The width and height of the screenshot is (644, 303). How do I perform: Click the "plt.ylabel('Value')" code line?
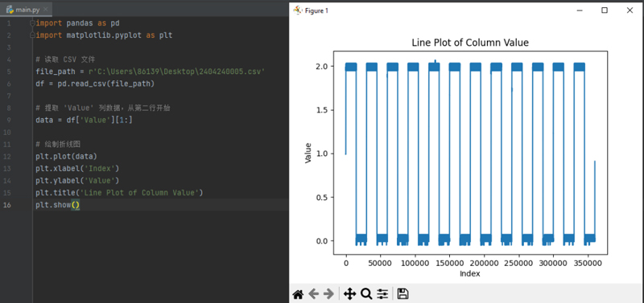(77, 180)
